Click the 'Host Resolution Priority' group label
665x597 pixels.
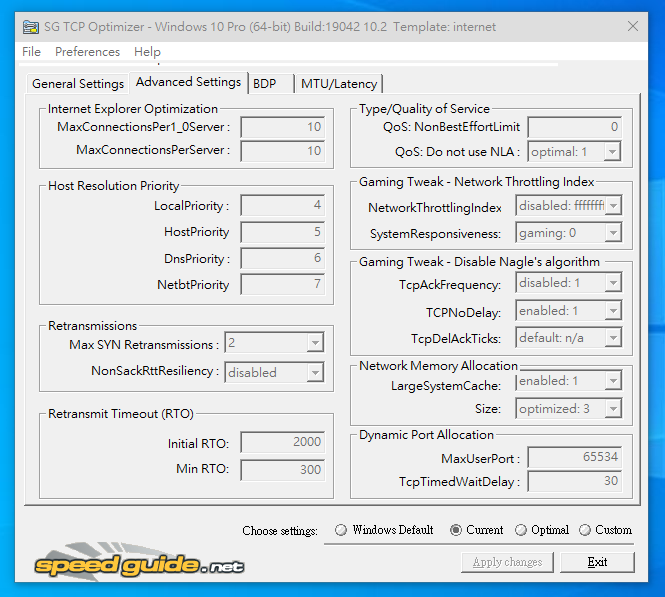click(114, 186)
